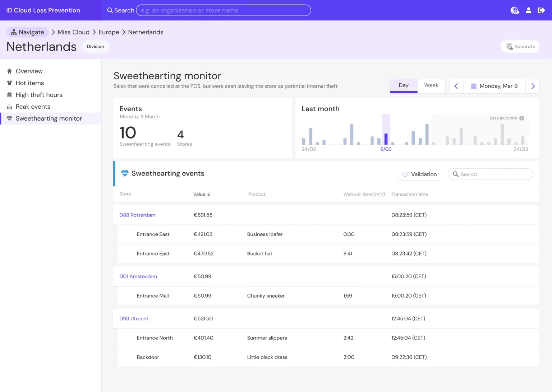This screenshot has width=552, height=392.
Task: Click the heart icon beside Sweethearting events
Action: 125,173
